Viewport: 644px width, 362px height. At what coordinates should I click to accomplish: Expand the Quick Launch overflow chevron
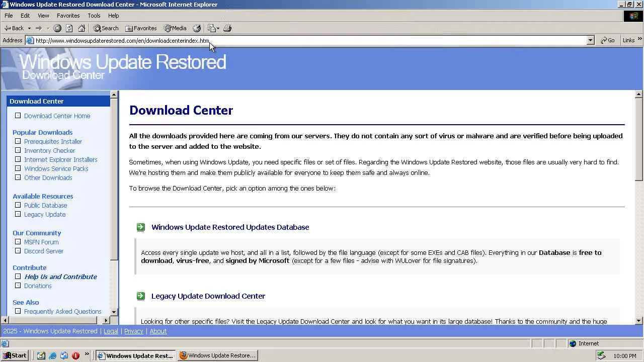87,354
